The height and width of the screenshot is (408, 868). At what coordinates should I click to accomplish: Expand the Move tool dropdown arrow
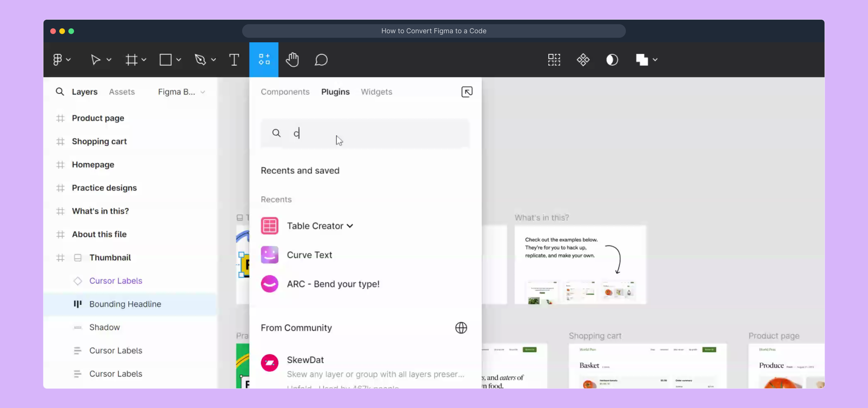pos(109,60)
